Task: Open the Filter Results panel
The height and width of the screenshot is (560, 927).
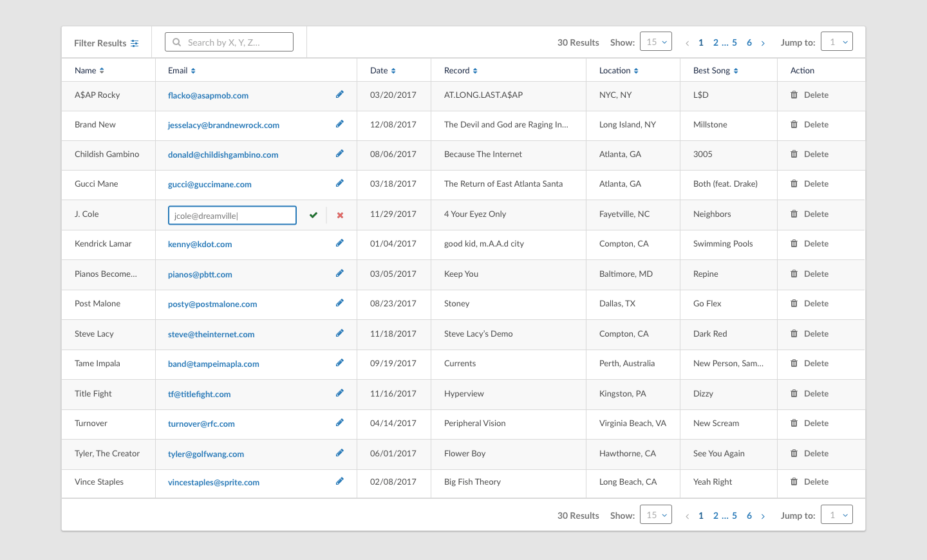Action: (x=106, y=43)
